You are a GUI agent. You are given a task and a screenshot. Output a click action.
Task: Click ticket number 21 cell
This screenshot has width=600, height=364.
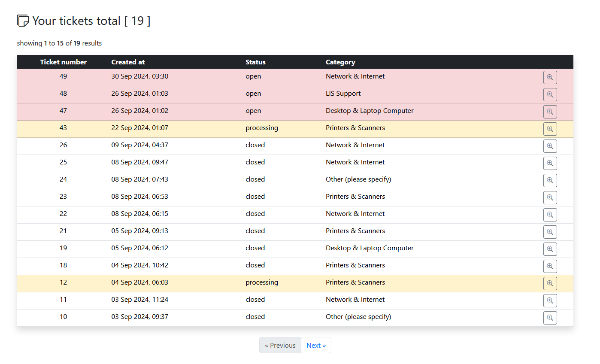click(64, 231)
